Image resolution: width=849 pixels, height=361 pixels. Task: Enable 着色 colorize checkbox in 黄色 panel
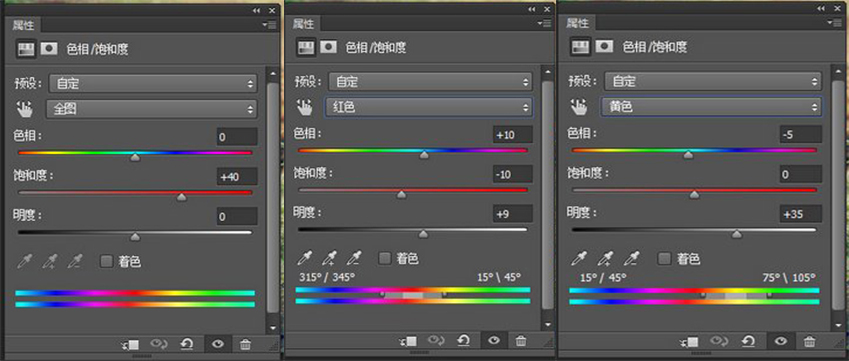pyautogui.click(x=664, y=258)
